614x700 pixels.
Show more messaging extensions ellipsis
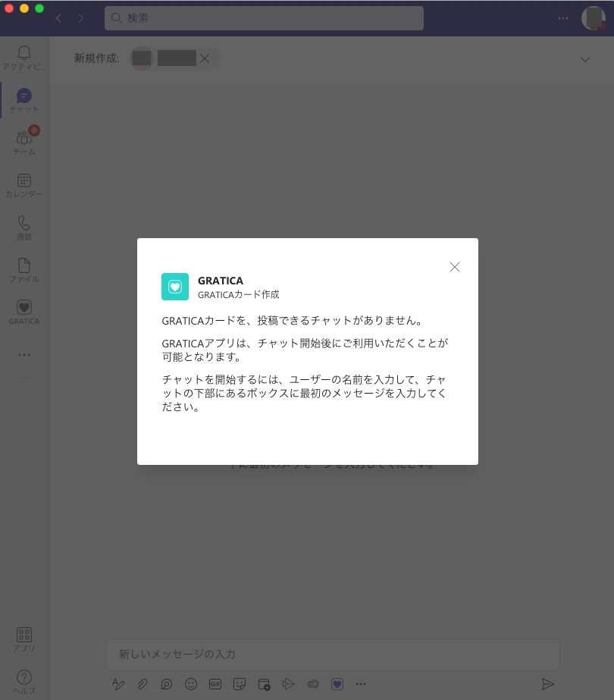[x=361, y=684]
